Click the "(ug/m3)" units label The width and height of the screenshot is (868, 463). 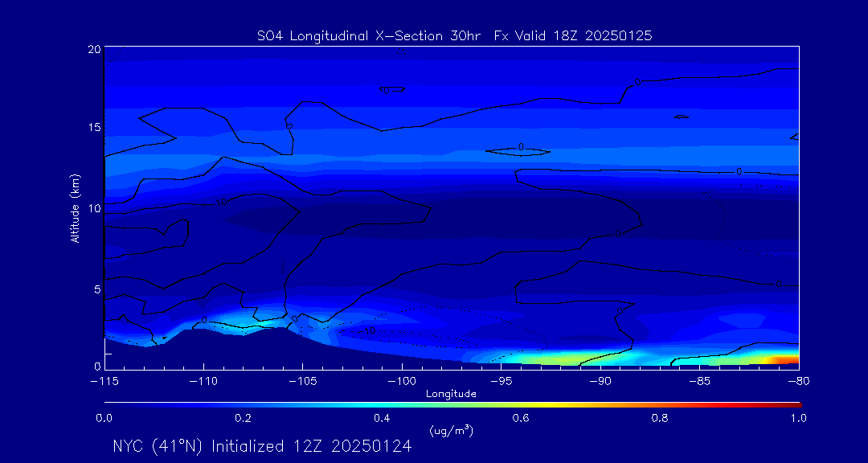(451, 430)
